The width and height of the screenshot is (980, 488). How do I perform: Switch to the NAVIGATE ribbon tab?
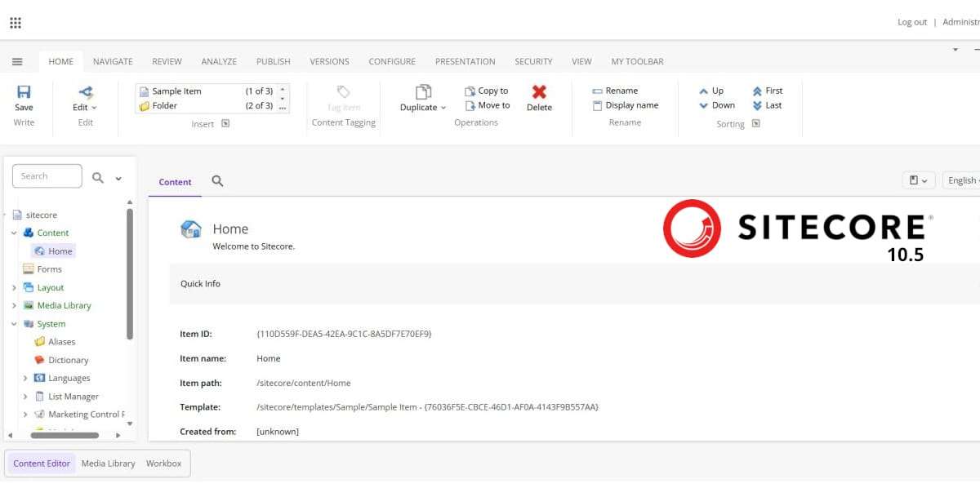click(113, 61)
